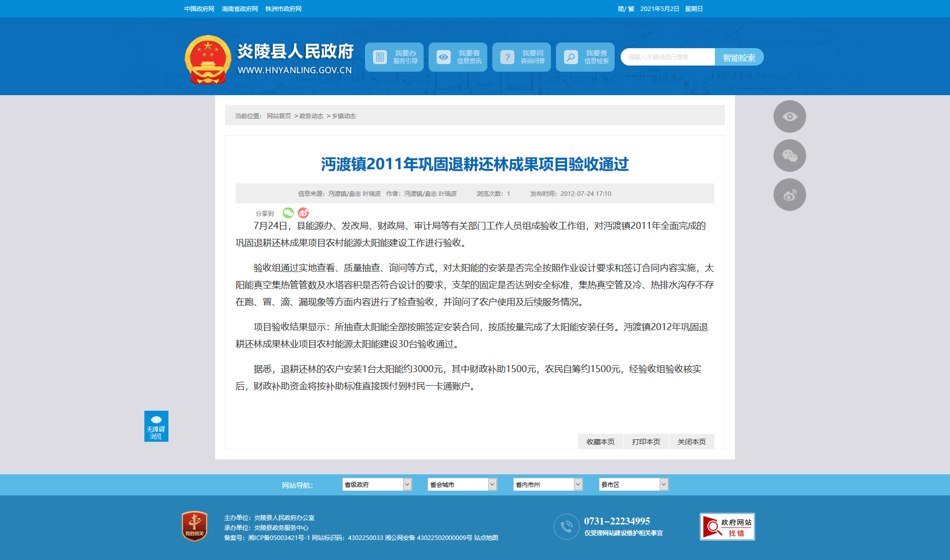950x560 pixels.
Task: Share the article via the red Weibo icon
Action: 303,213
